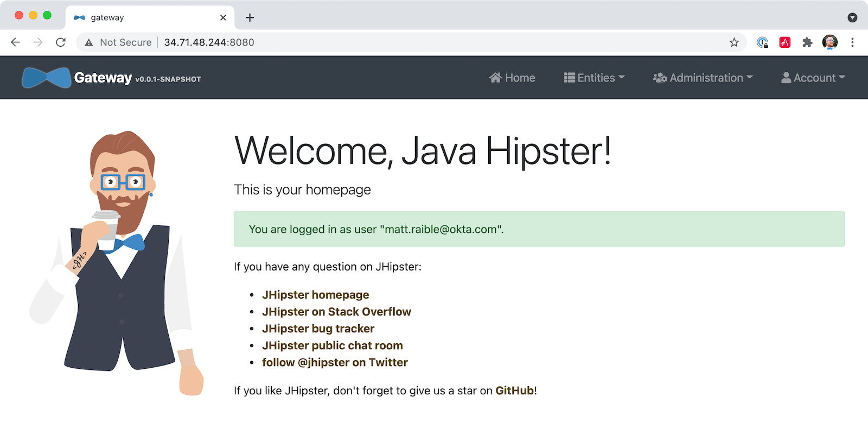Click the Gateway bowtie logo in navbar
Viewport: 868px width, 422px height.
(x=46, y=78)
